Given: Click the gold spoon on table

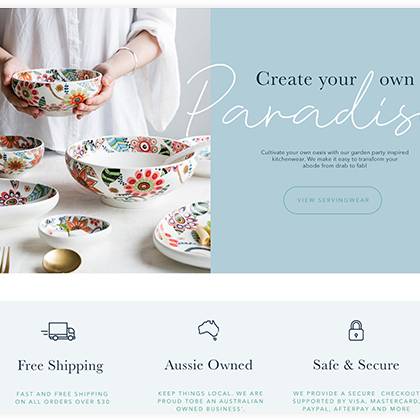Looking at the screenshot, I should (62, 261).
